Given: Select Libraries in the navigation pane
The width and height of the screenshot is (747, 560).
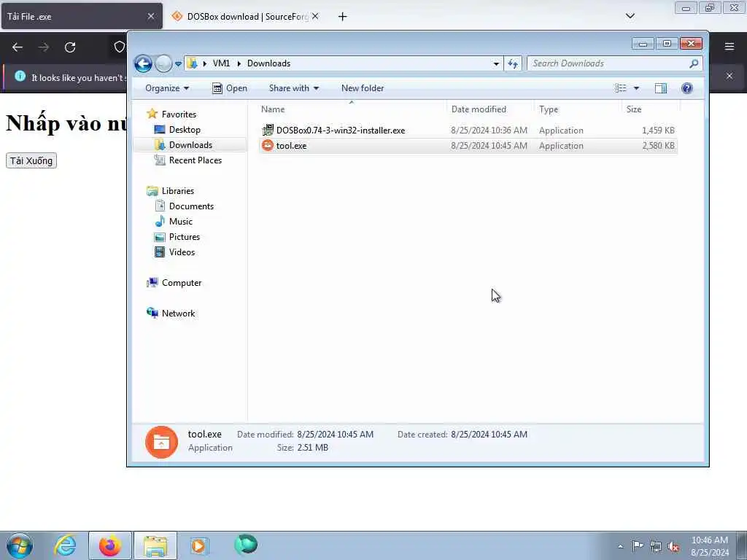Looking at the screenshot, I should coord(178,191).
